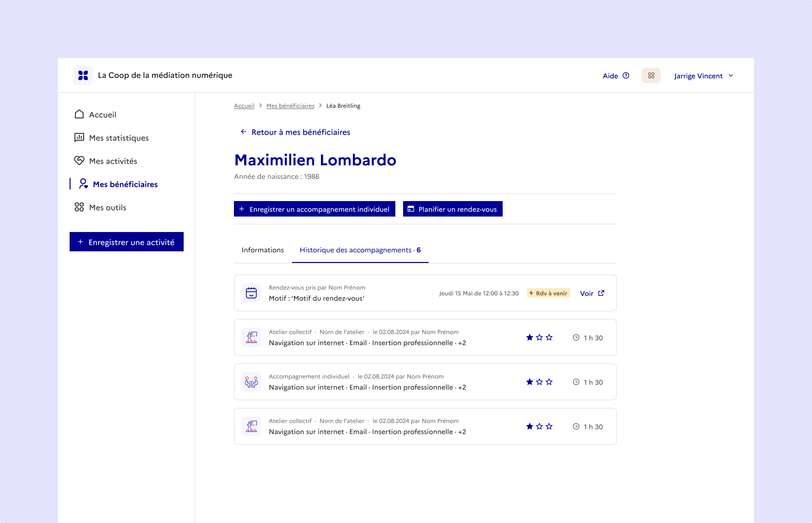Viewport: 812px width, 523px height.
Task: Open the apps grid icon in header
Action: (x=651, y=75)
